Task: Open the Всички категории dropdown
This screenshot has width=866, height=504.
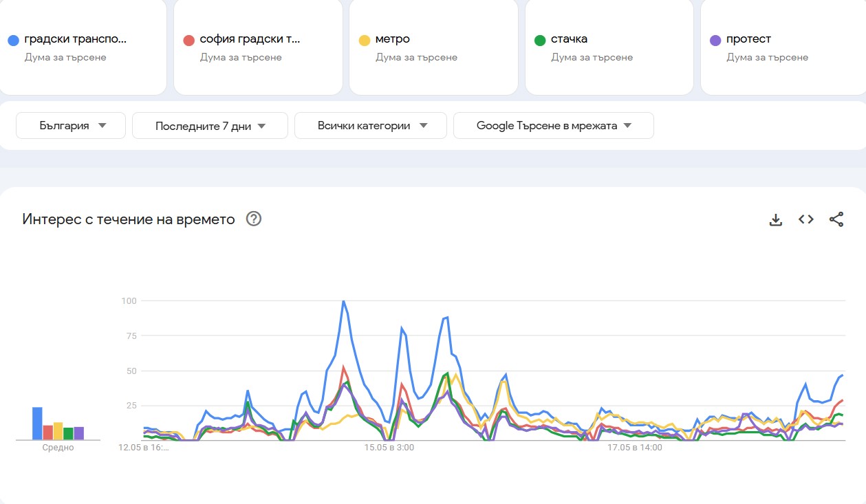Action: [370, 125]
